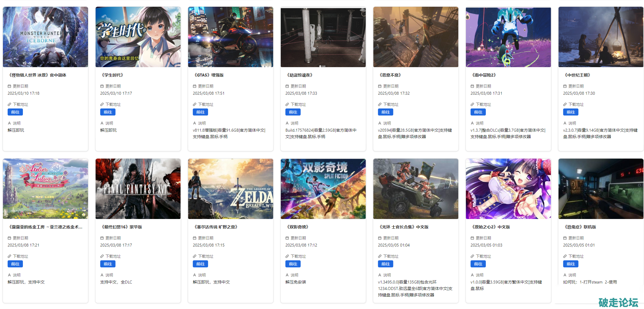
Task: Click the calendar icon on the 双影奇境 card
Action: click(x=287, y=238)
